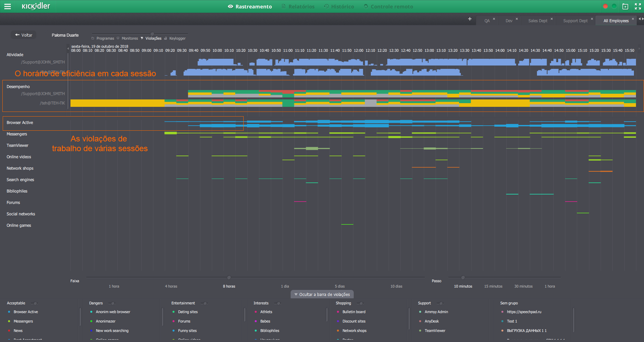Click the Passo step slider handle
The height and width of the screenshot is (342, 644).
tap(463, 277)
